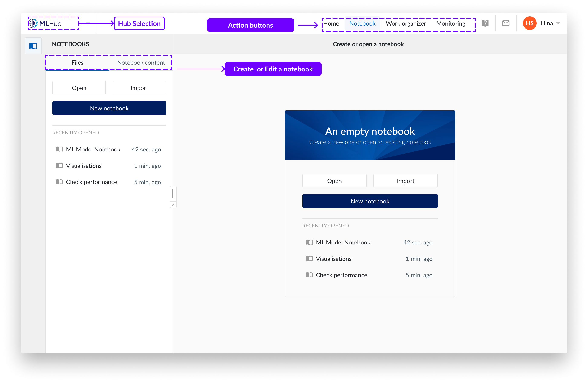Open the Monitoring menu item
588x383 pixels.
pos(451,23)
